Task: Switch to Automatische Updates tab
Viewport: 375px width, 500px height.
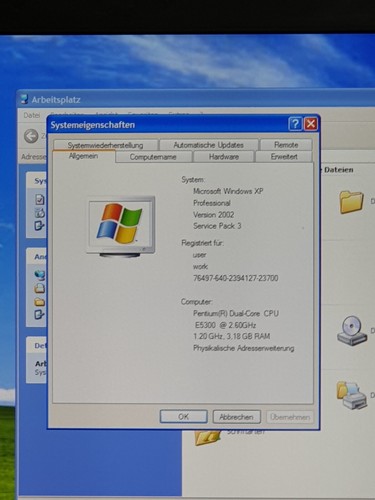Action: click(209, 145)
